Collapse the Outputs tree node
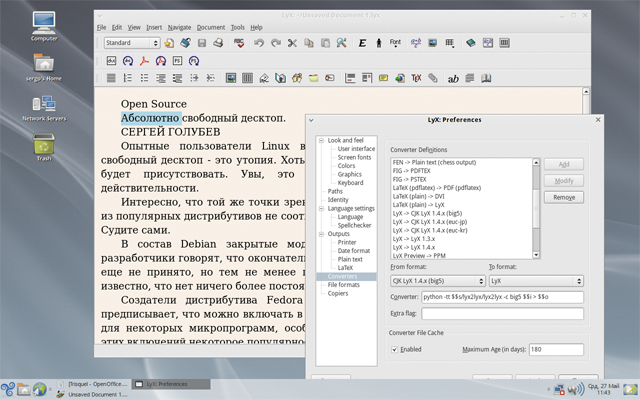The width and height of the screenshot is (640, 400). [x=321, y=234]
